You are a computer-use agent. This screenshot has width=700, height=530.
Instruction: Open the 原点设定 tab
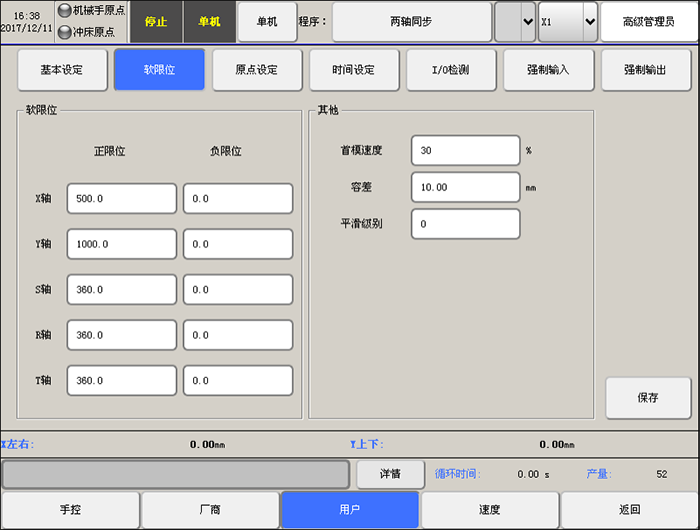257,70
